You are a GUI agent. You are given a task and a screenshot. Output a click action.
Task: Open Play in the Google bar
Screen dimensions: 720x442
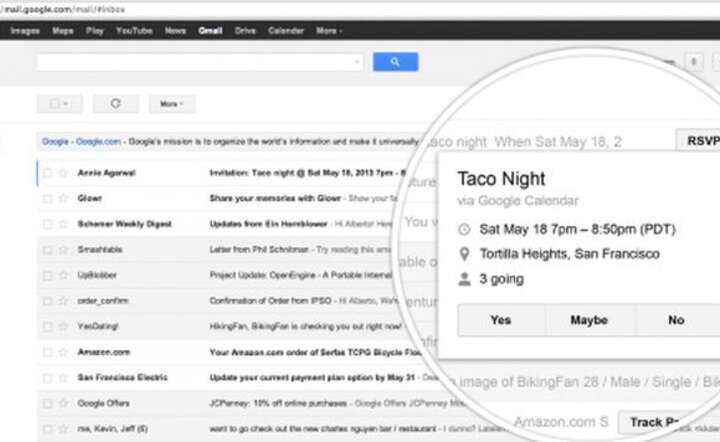[x=95, y=31]
